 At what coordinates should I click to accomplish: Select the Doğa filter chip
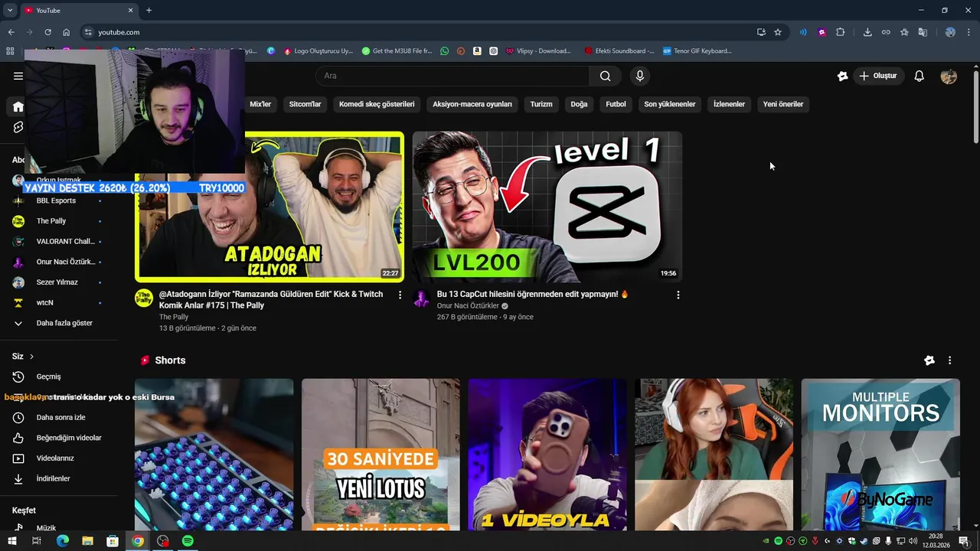point(579,104)
